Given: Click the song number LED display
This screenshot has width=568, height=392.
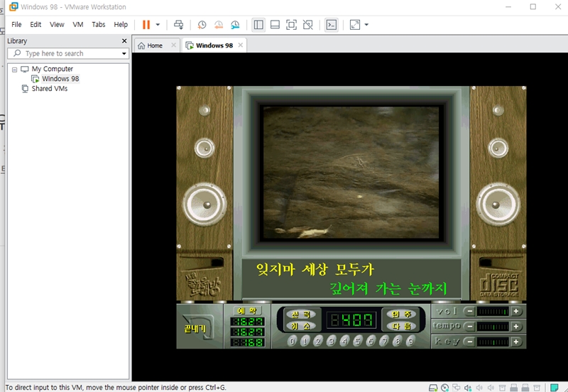Looking at the screenshot, I should pos(351,320).
